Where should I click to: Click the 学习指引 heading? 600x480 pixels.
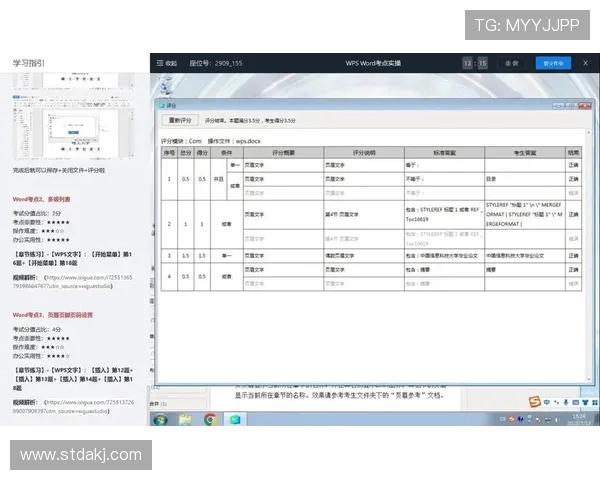pyautogui.click(x=29, y=63)
